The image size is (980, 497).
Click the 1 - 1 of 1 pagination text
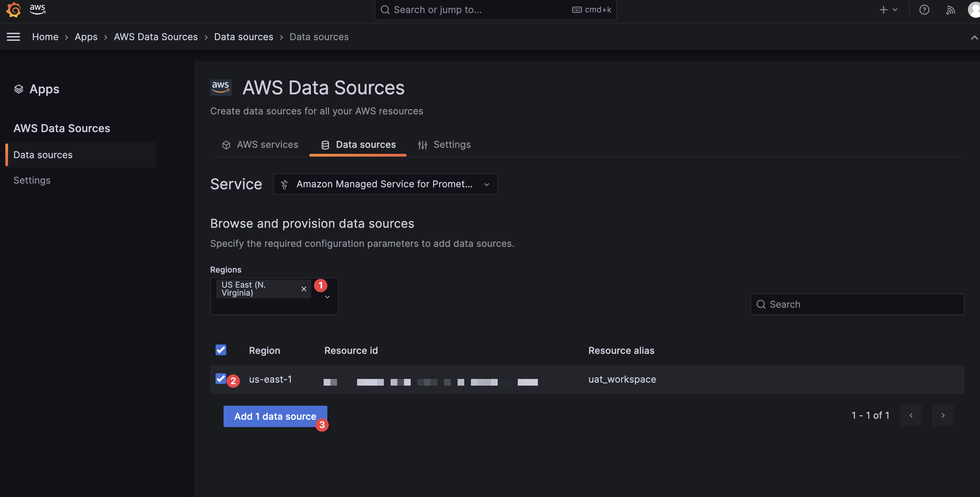[x=870, y=415]
